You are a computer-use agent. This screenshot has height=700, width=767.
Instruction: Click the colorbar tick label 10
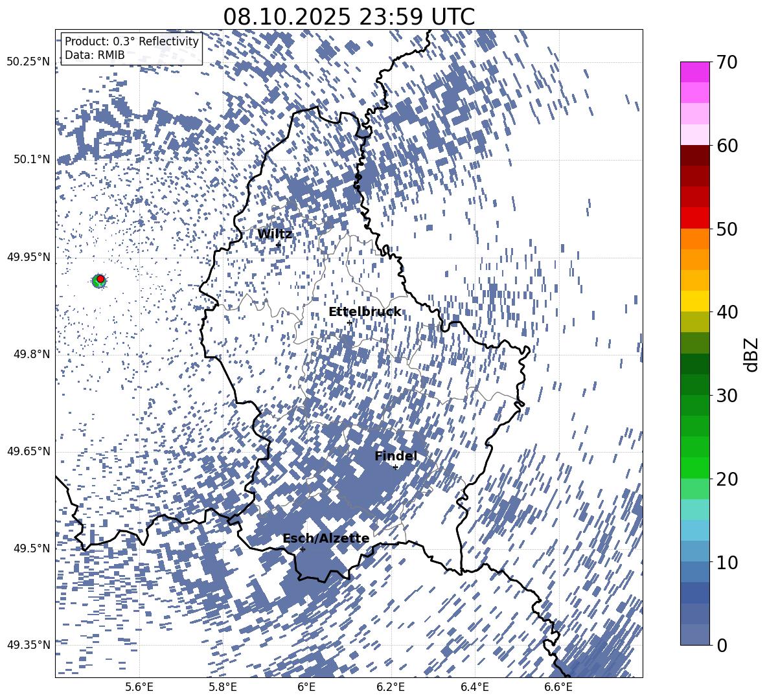click(x=727, y=562)
